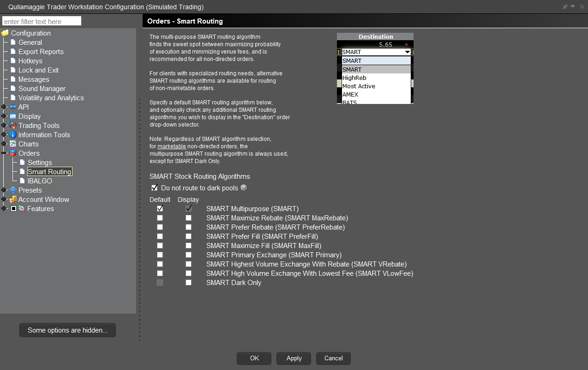The width and height of the screenshot is (588, 370).
Task: Open the Hotkeys configuration page
Action: (30, 61)
